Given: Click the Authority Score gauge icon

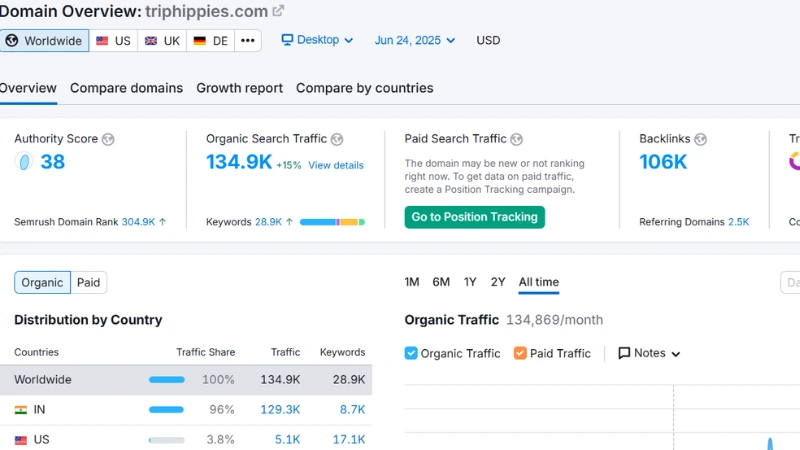Looking at the screenshot, I should coord(23,162).
